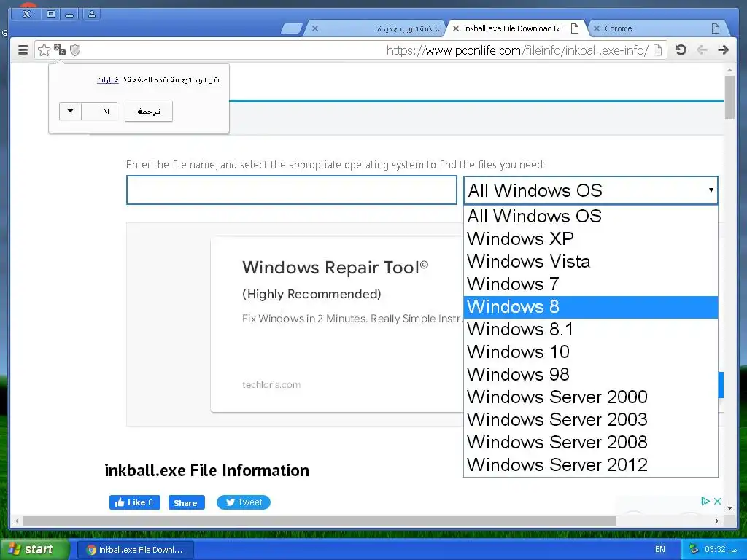Select the highlighted Windows 8 option
Screen dimensions: 747x560
click(x=591, y=307)
